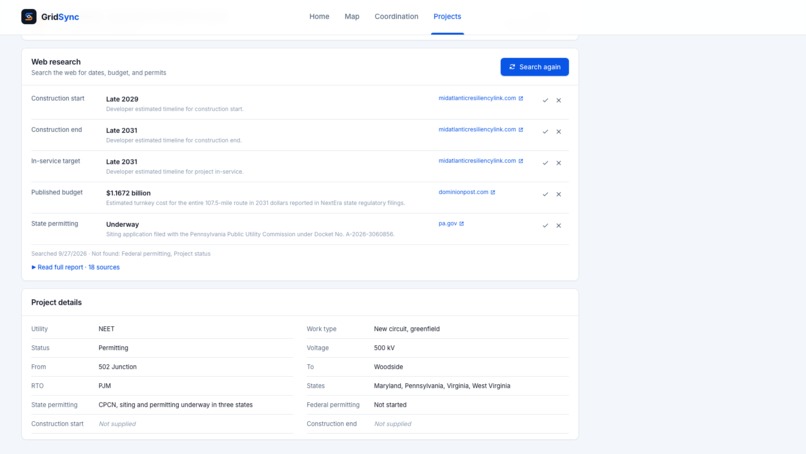Open midatlanticresiliencylink.com source for Construction end
Image resolution: width=806 pixels, height=454 pixels.
pyautogui.click(x=481, y=130)
